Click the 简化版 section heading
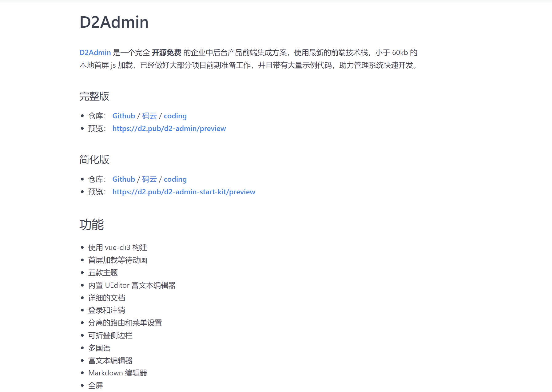Screen dimensions: 552x392 click(x=94, y=160)
